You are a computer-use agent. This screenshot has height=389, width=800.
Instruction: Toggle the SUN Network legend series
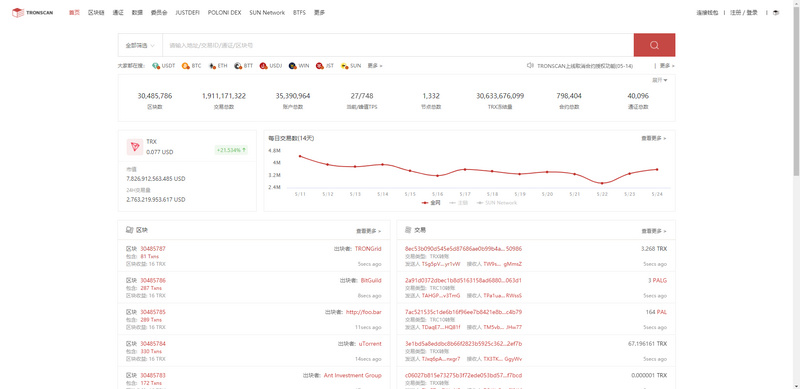[x=496, y=203]
